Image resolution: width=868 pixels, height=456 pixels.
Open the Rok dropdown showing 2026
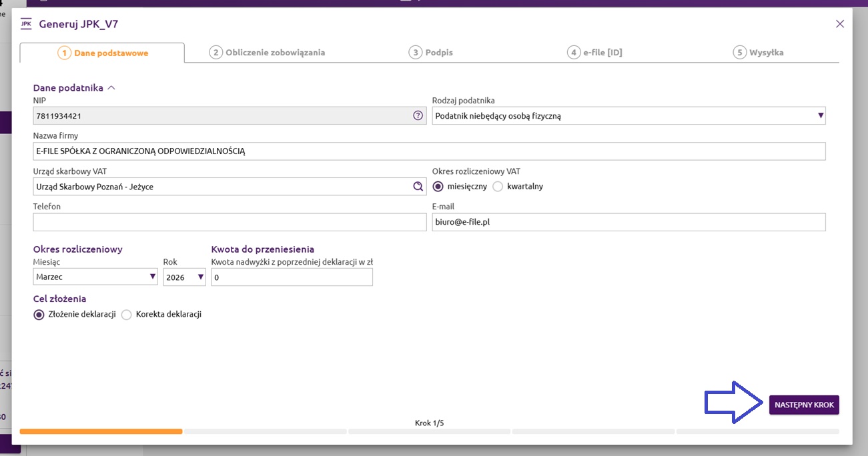184,277
